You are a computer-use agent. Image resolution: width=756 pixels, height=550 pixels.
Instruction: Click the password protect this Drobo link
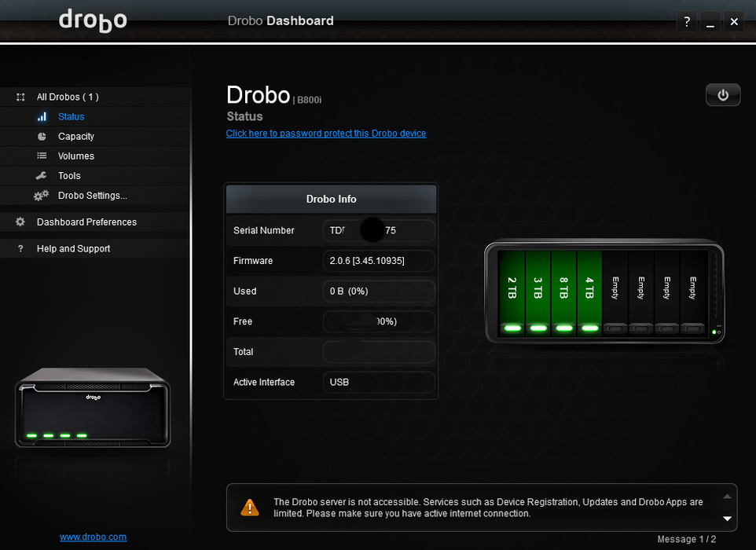[326, 134]
